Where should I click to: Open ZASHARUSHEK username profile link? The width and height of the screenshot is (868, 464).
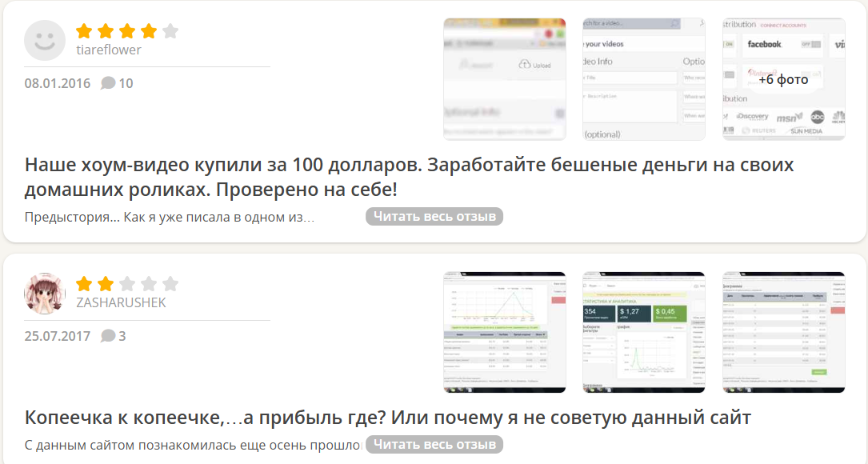click(121, 302)
